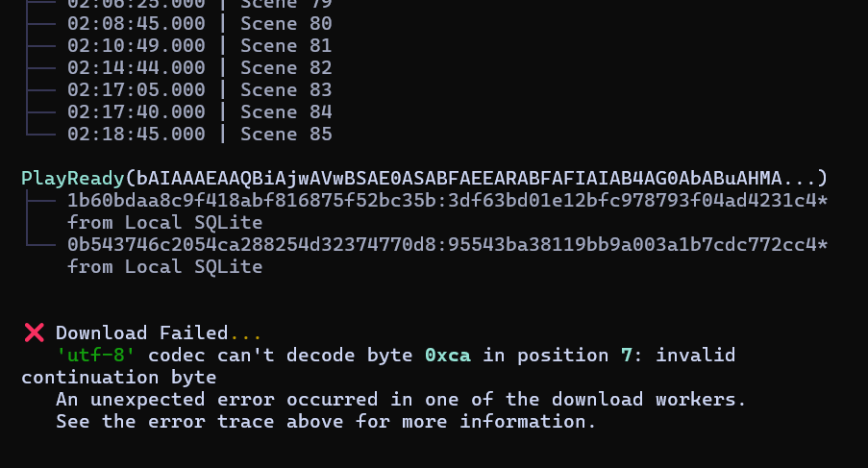868x468 pixels.
Task: Click the 0xca byte value
Action: [447, 356]
